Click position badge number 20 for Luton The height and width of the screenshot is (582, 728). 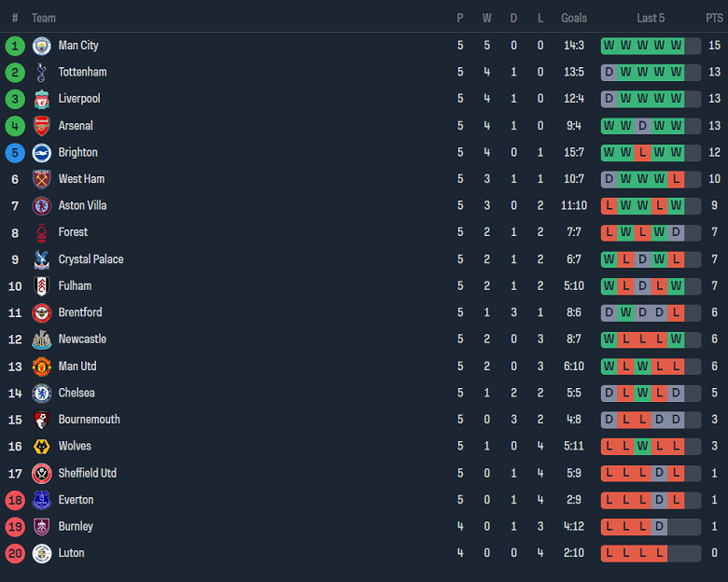click(15, 553)
